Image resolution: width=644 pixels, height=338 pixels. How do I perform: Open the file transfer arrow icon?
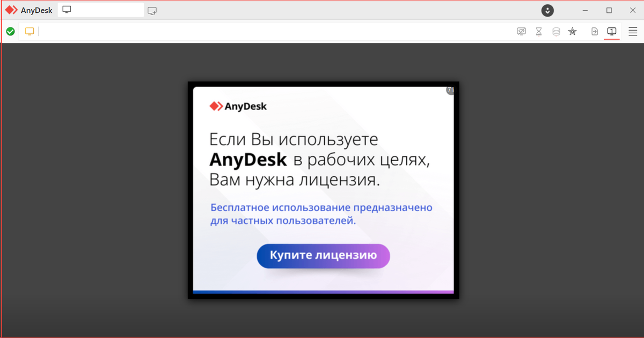(595, 32)
